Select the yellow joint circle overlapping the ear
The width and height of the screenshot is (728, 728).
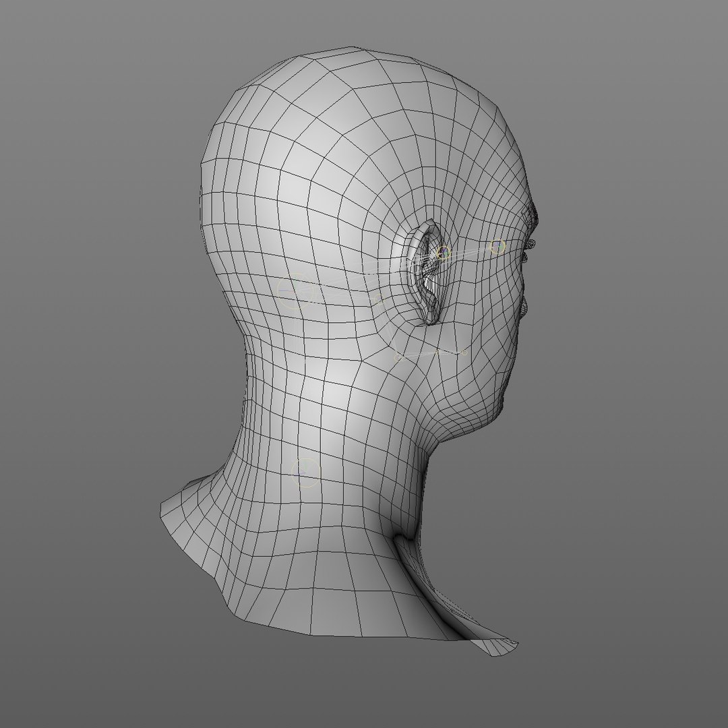(x=444, y=253)
